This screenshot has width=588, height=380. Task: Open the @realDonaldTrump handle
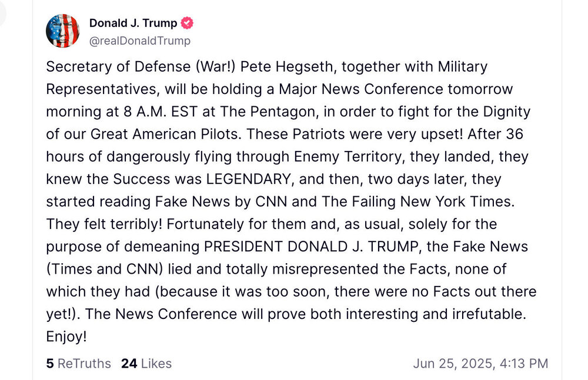tap(140, 41)
